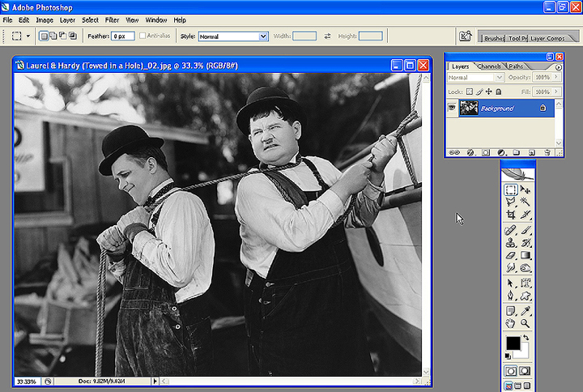Choose the Clone Stamp tool

[x=511, y=242]
